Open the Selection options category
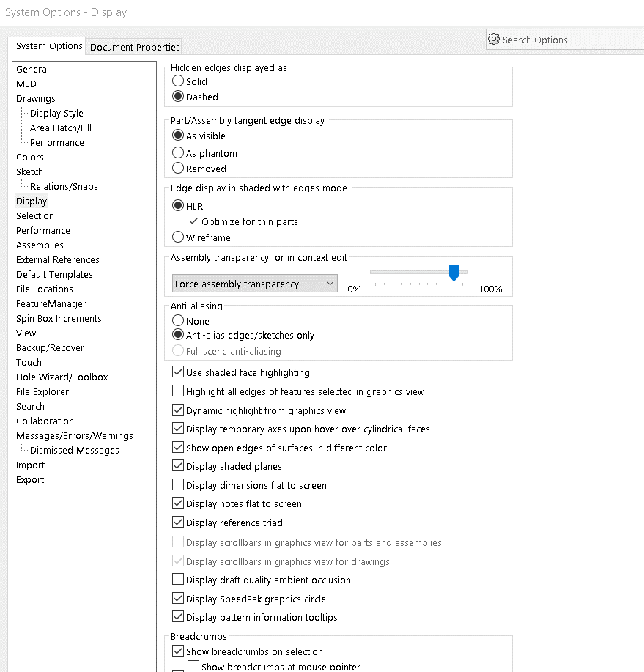Screen dimensions: 644x672 click(x=35, y=215)
